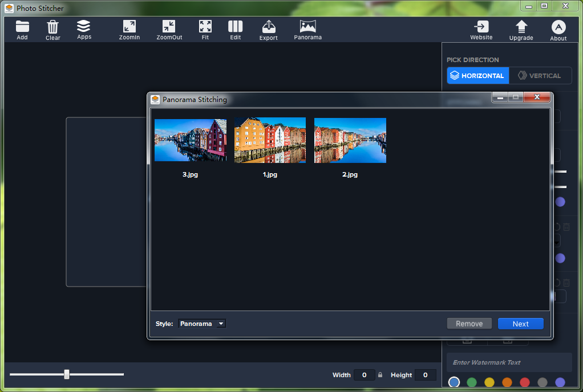Image resolution: width=583 pixels, height=392 pixels.
Task: Click the Export icon
Action: 268,27
